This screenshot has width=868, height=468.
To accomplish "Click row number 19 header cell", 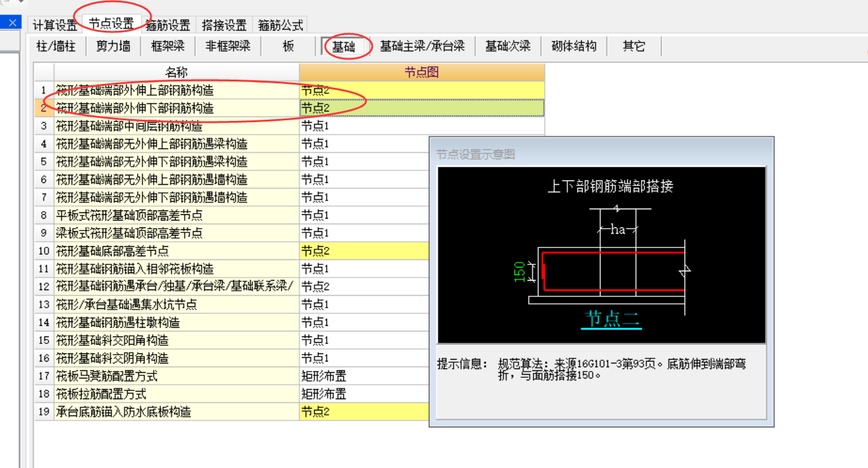I will [44, 412].
